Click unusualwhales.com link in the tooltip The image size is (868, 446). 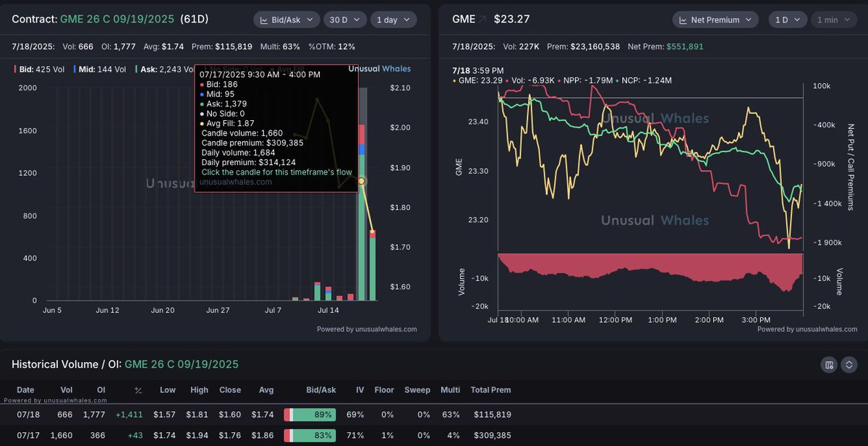237,182
